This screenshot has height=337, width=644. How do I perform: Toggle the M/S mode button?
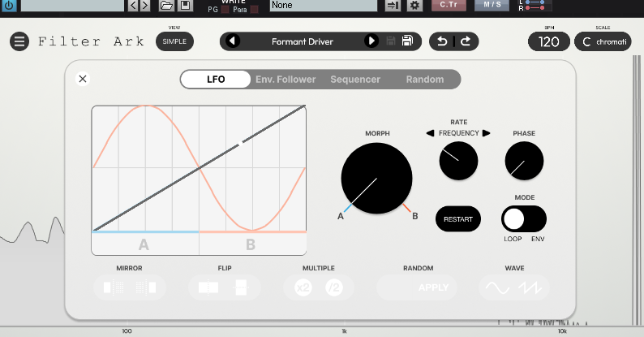pyautogui.click(x=492, y=5)
